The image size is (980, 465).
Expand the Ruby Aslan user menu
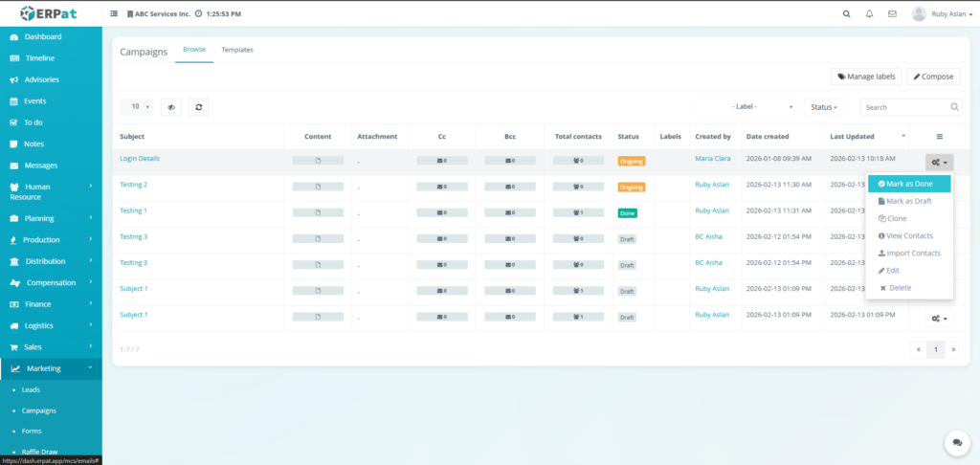938,14
